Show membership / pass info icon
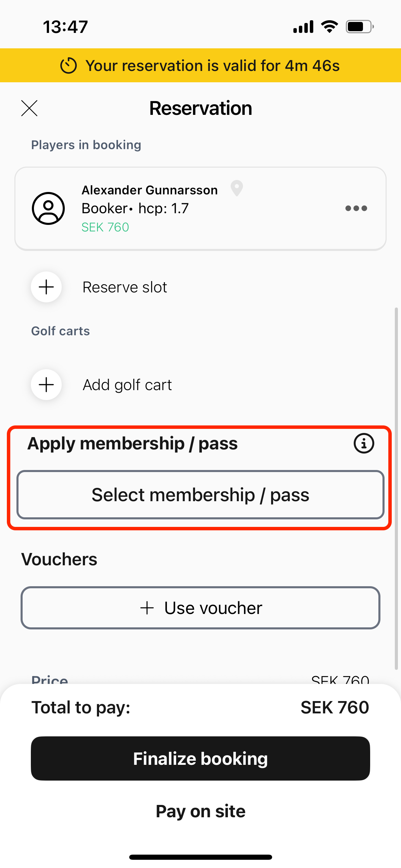This screenshot has height=868, width=401. pos(364,443)
